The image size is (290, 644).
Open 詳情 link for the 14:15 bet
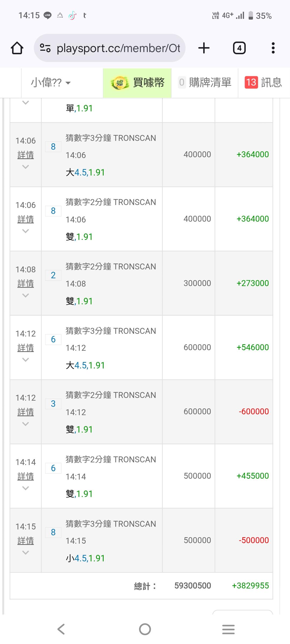26,541
